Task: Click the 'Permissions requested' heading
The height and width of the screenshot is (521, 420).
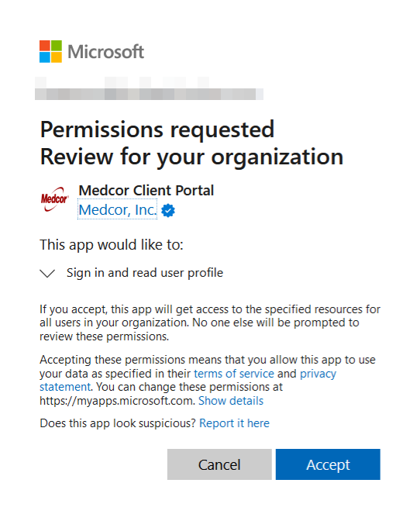Action: click(x=157, y=129)
